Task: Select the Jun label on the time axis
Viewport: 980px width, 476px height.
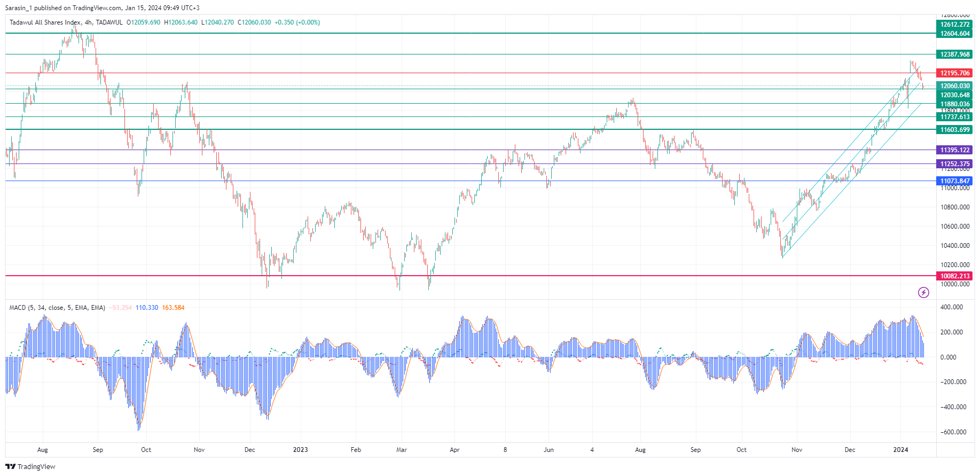Action: click(548, 450)
